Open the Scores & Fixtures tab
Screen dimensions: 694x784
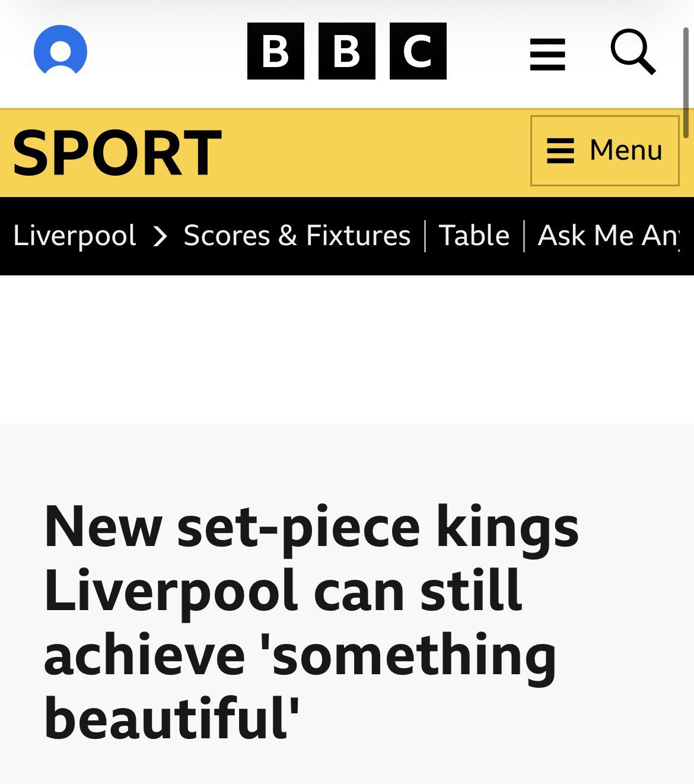pos(297,236)
